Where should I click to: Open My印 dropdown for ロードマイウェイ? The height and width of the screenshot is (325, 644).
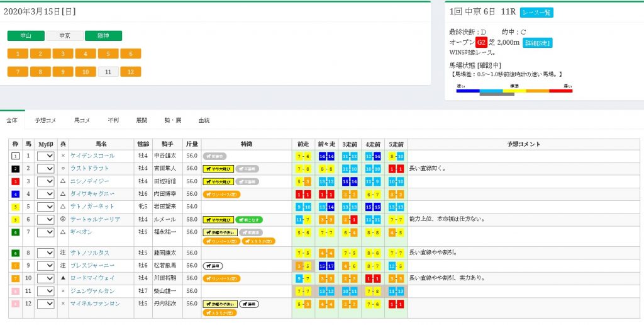45,278
